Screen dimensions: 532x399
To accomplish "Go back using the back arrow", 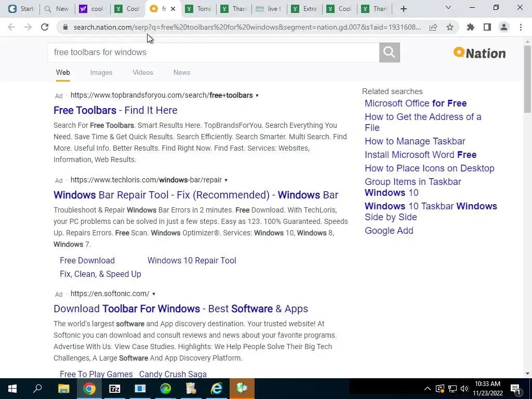I will [x=11, y=27].
